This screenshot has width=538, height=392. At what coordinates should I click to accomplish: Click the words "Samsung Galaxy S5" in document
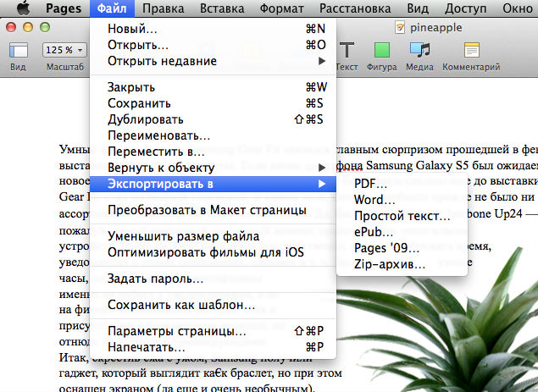point(417,166)
